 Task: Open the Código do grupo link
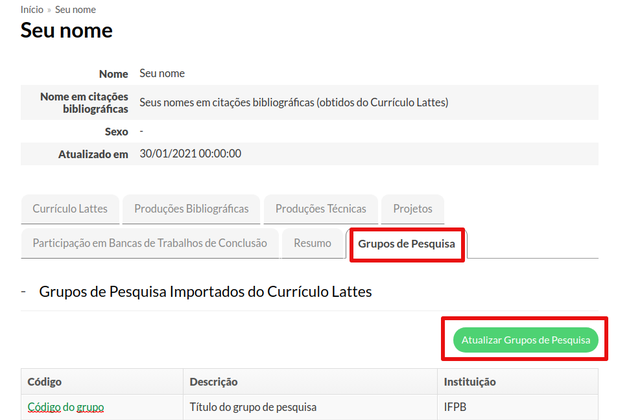[x=65, y=407]
